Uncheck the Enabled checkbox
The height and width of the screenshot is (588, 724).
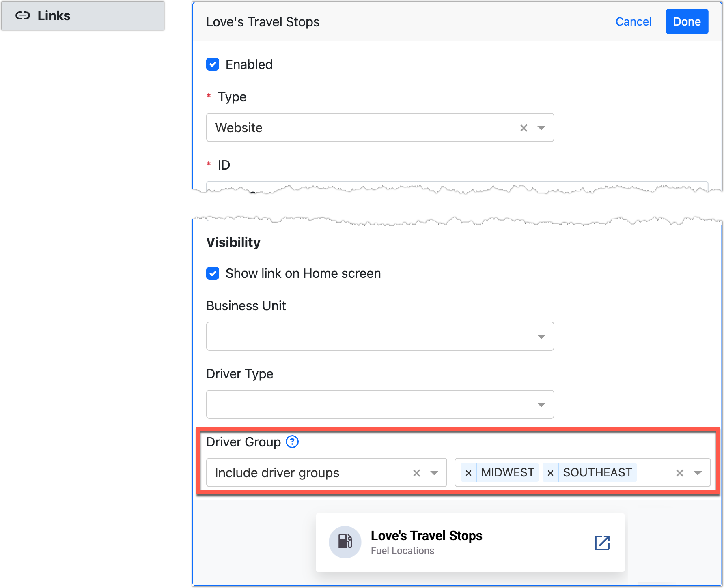(213, 64)
